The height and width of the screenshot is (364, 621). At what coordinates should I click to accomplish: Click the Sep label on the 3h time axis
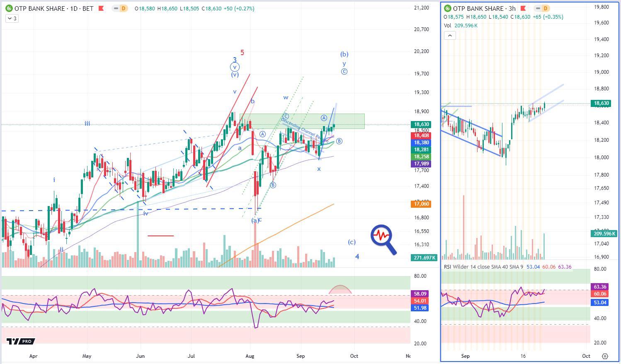(x=465, y=356)
